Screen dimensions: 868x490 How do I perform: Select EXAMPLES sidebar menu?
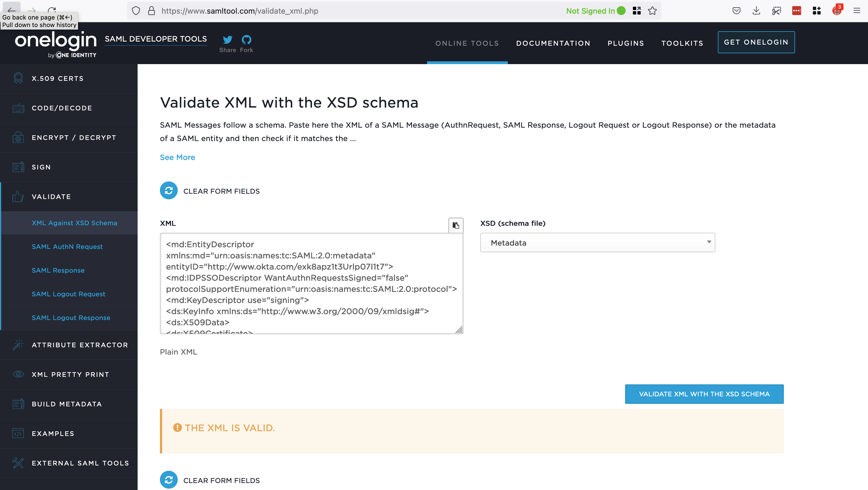pyautogui.click(x=69, y=433)
